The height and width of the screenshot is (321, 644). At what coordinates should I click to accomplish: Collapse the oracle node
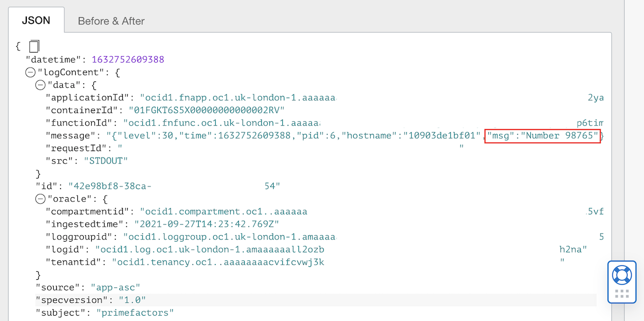pos(39,198)
